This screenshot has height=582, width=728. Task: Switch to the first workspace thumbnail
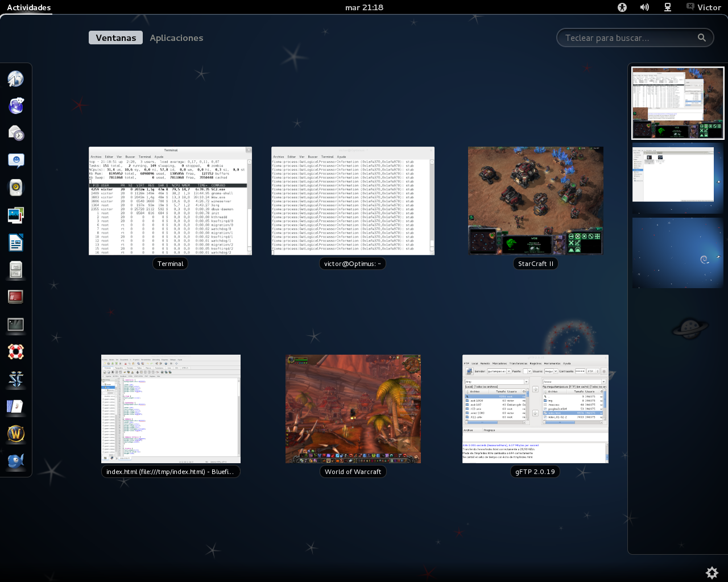click(x=678, y=103)
